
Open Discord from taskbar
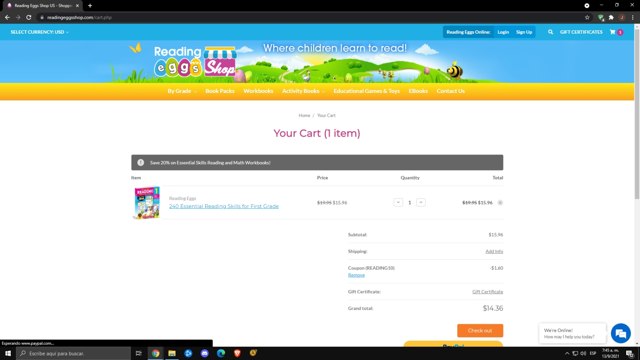[x=204, y=353]
